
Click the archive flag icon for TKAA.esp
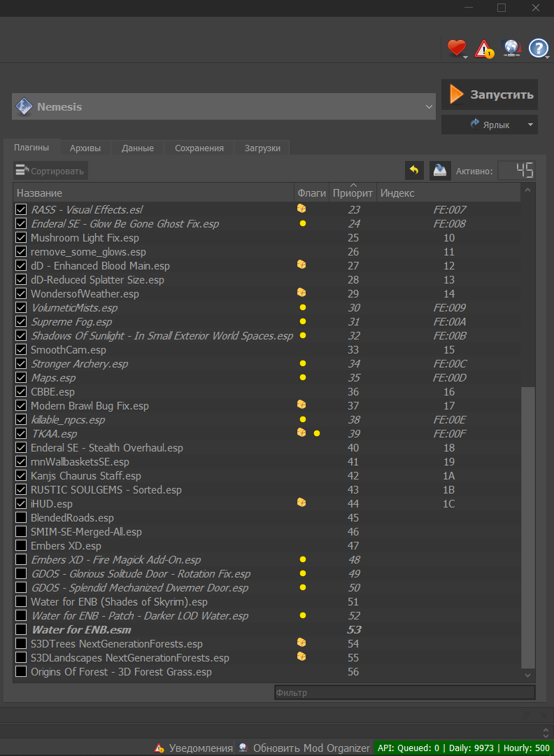[x=301, y=432]
